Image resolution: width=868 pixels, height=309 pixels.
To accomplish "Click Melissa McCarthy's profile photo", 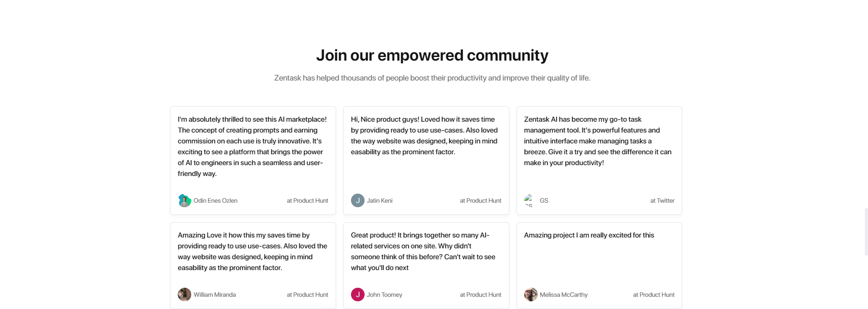I will (531, 295).
